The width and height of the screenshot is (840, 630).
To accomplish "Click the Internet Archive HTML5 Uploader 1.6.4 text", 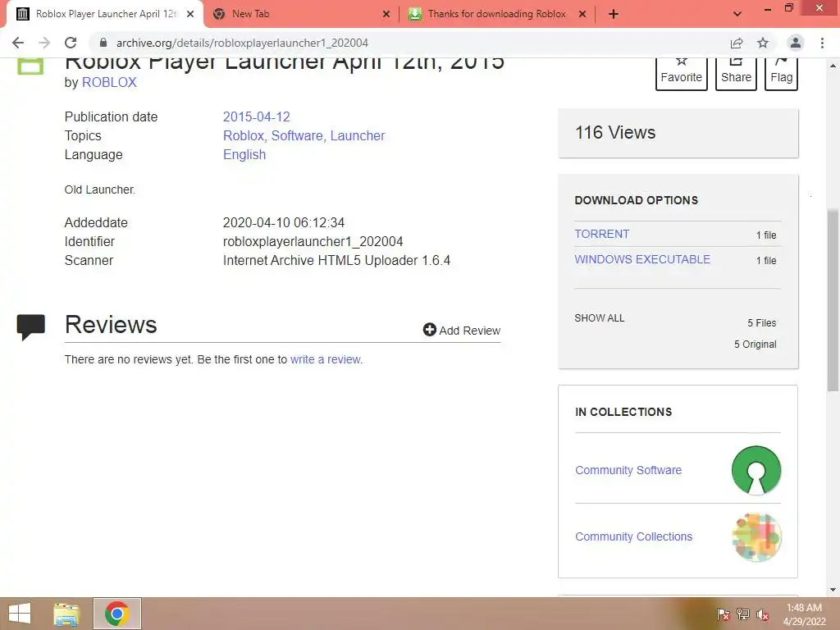I will pos(336,260).
